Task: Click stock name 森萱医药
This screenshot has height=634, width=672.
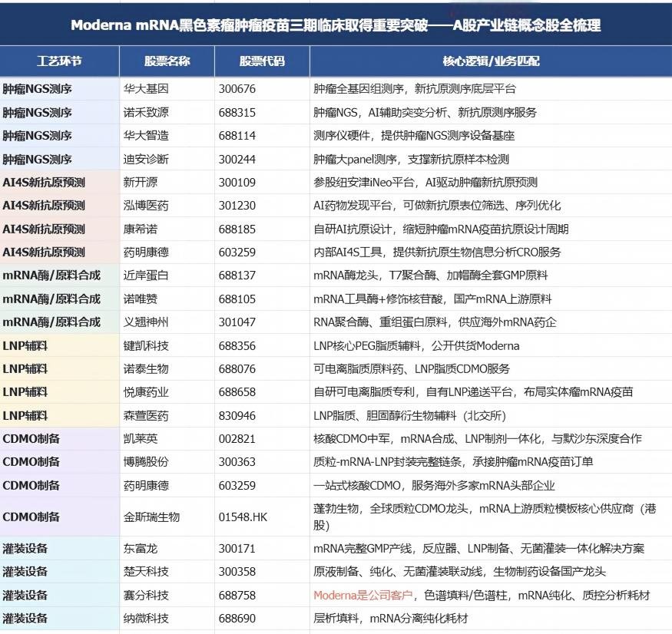Action: click(x=146, y=415)
